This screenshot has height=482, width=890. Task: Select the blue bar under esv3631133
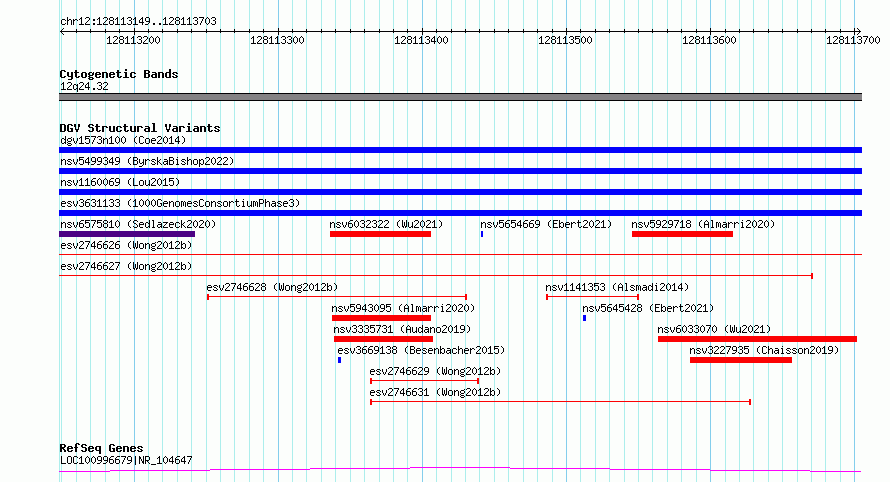(x=460, y=213)
